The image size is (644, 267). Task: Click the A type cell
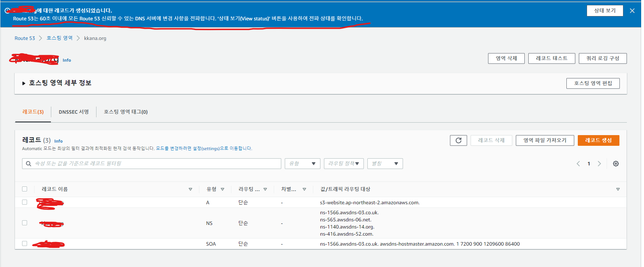pos(208,202)
